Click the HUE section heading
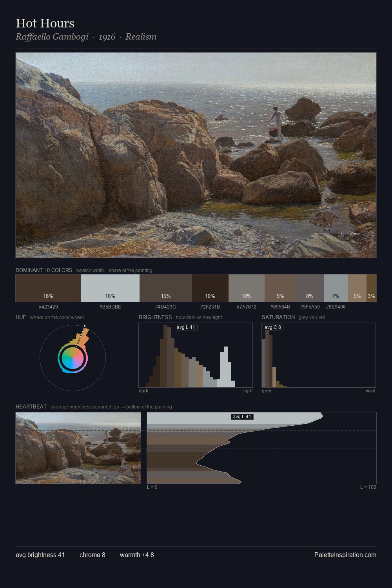 coord(21,318)
